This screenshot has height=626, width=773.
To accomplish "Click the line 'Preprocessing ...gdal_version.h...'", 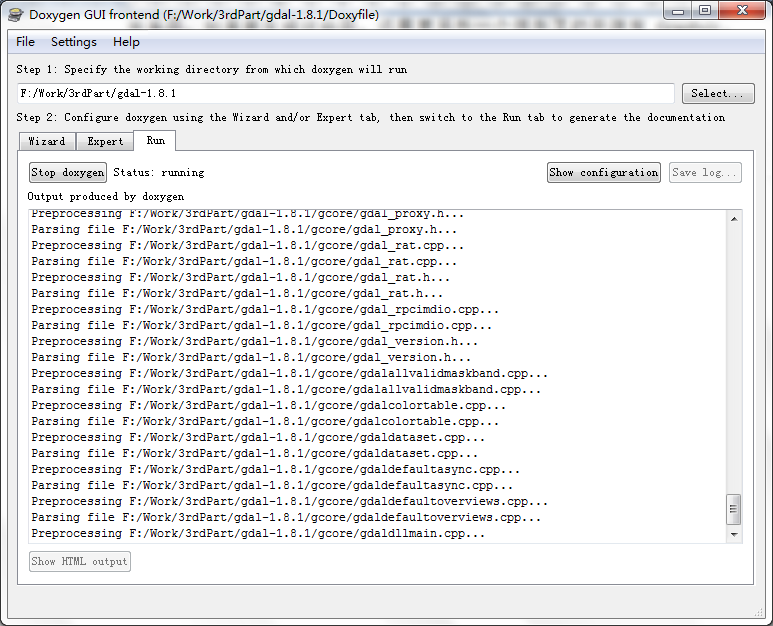I will click(x=254, y=342).
